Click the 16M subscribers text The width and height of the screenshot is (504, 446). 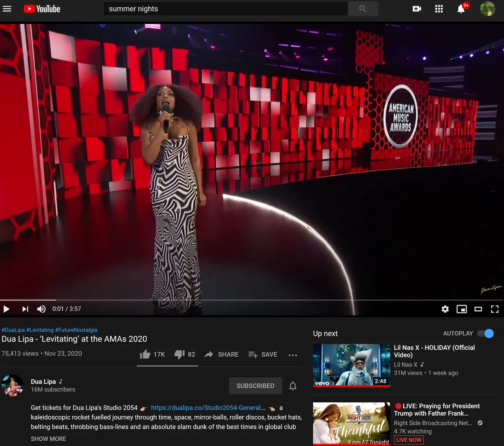(53, 389)
